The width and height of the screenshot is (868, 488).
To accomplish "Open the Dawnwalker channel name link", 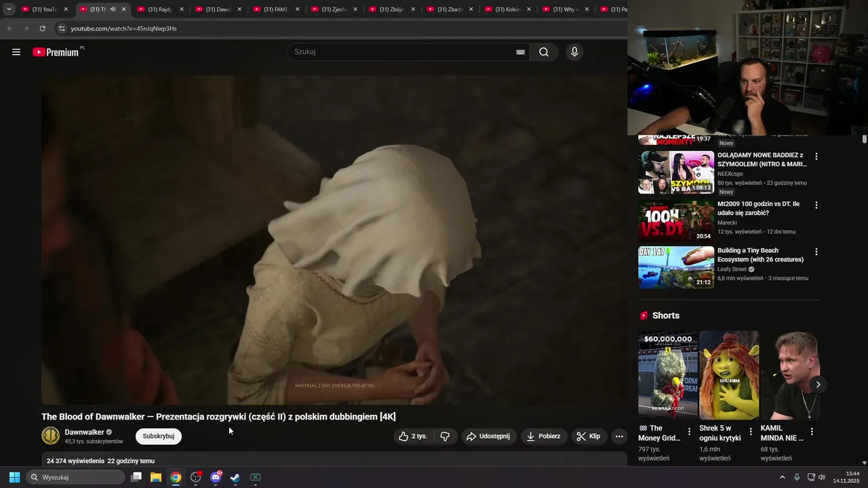I will [84, 432].
